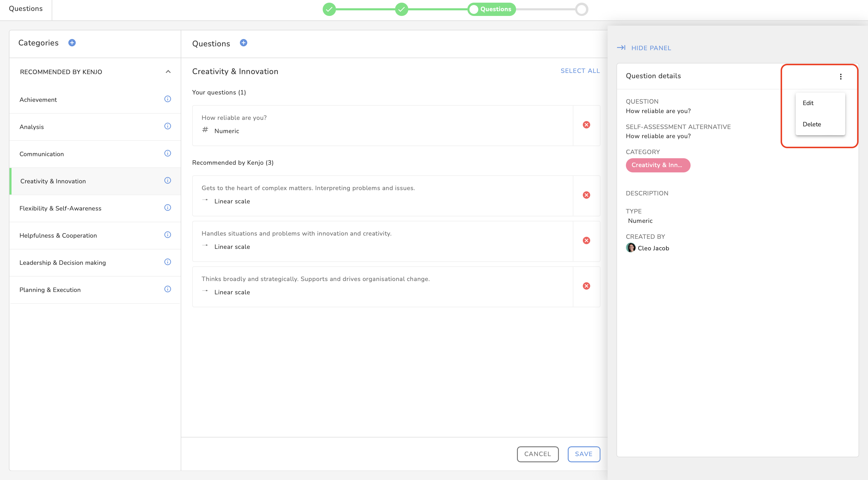
Task: Click the SAVE button
Action: pos(583,454)
